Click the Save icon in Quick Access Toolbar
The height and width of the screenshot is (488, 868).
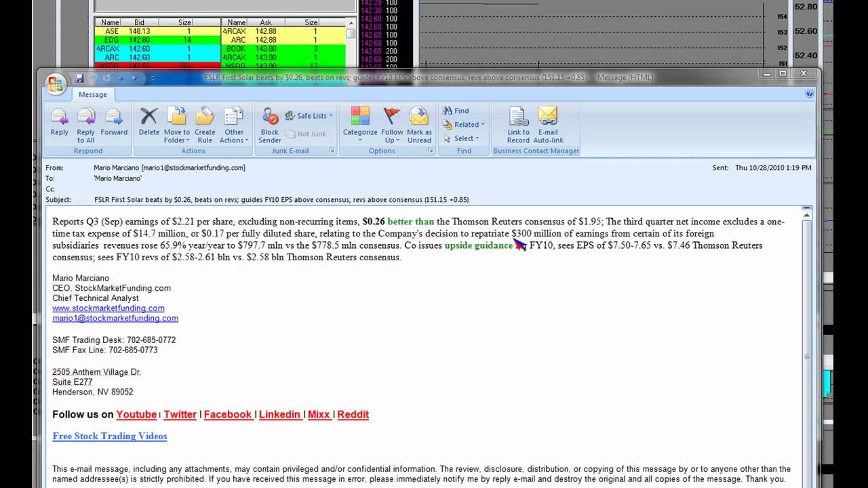click(80, 78)
